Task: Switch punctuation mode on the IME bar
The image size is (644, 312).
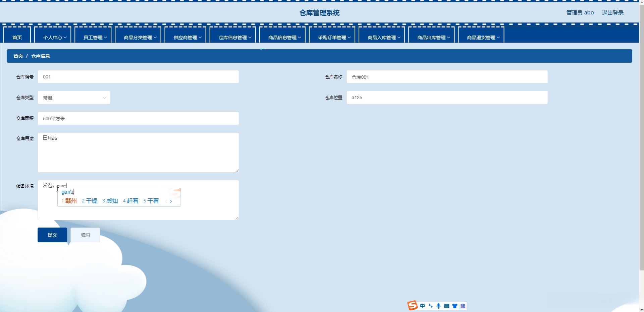Action: click(x=430, y=306)
